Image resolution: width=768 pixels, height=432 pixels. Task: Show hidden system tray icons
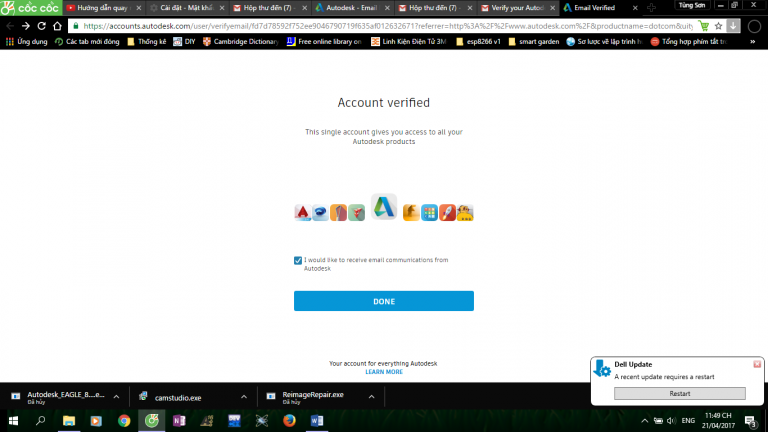[x=645, y=421]
